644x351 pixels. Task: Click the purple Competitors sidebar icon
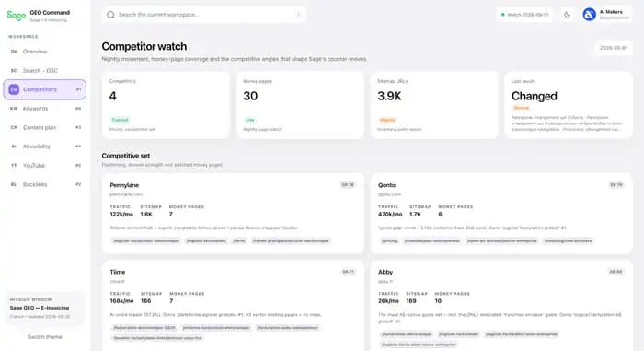[14, 89]
